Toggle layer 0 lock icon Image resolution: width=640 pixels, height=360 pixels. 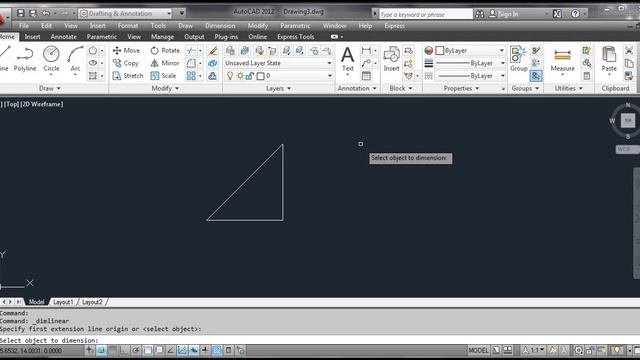point(250,76)
